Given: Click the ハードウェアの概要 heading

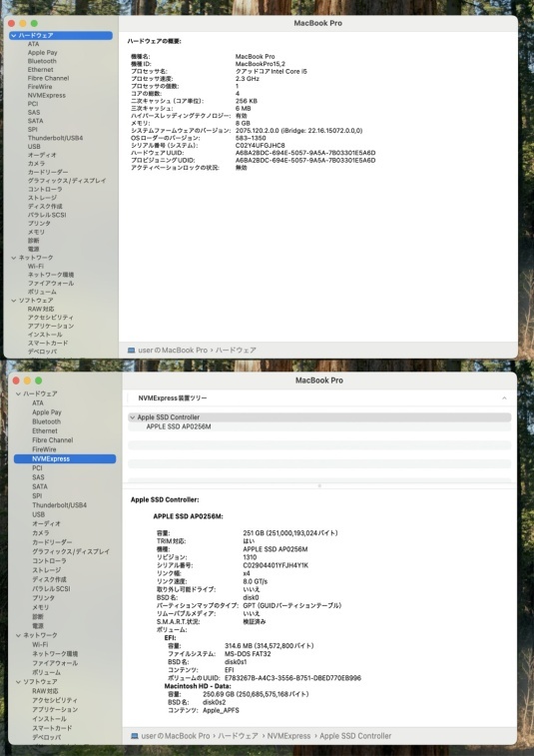Looking at the screenshot, I should 155,42.
